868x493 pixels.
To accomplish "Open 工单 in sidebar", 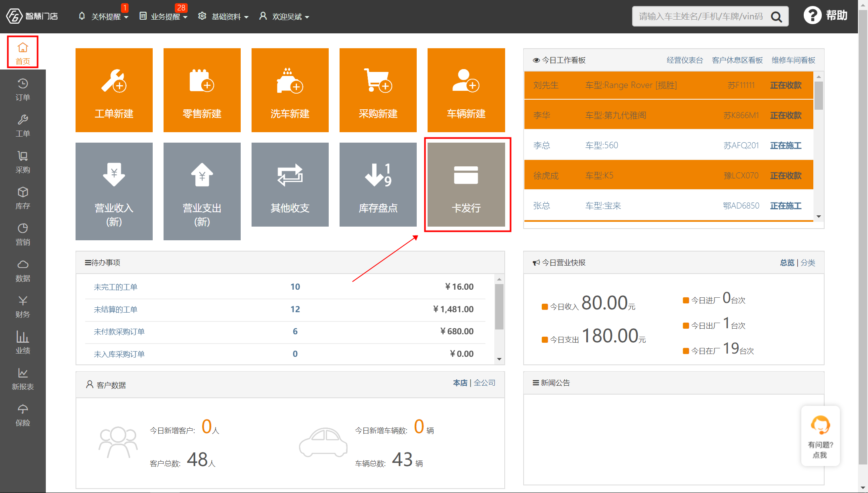I will tap(23, 126).
